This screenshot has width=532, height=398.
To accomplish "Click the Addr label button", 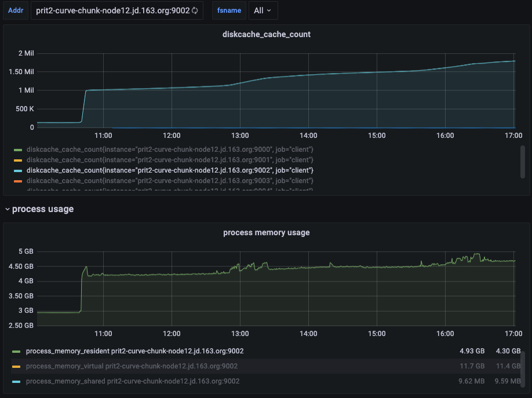I will pos(15,10).
